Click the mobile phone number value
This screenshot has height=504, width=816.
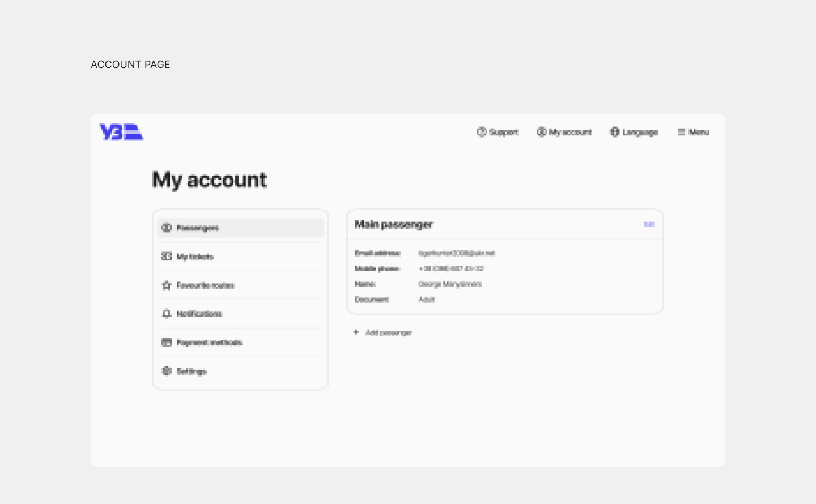click(451, 268)
